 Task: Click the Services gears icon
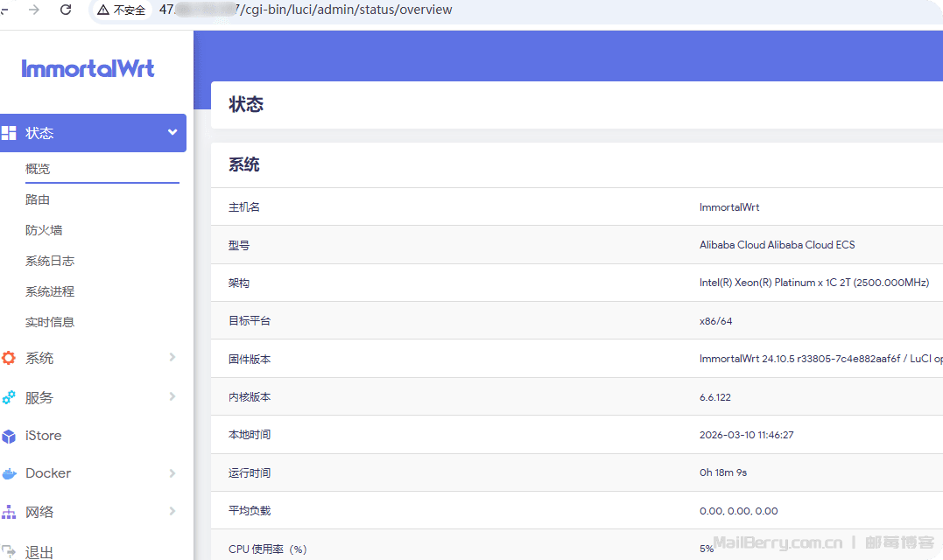coord(9,397)
